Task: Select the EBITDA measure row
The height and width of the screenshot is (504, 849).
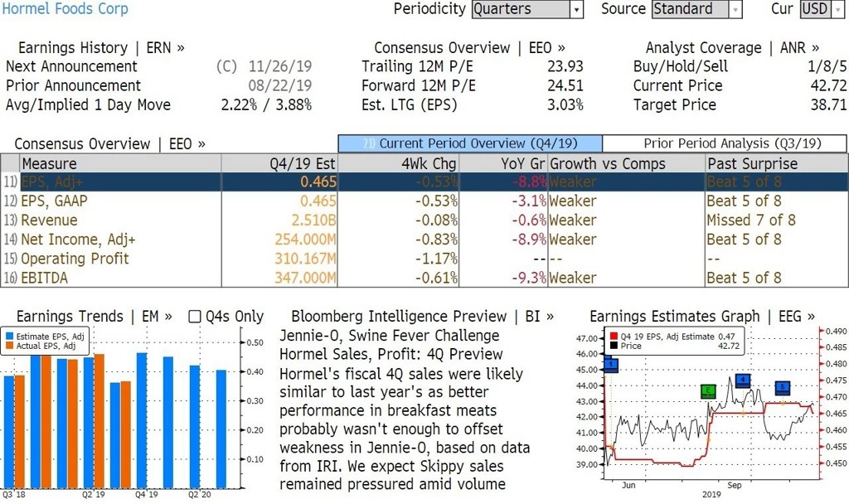Action: point(424,278)
